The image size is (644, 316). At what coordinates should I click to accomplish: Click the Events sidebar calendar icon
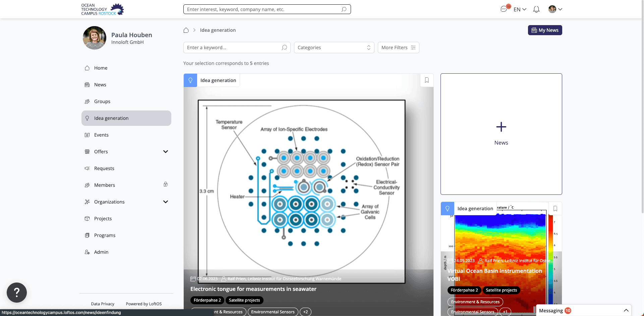[x=87, y=135]
